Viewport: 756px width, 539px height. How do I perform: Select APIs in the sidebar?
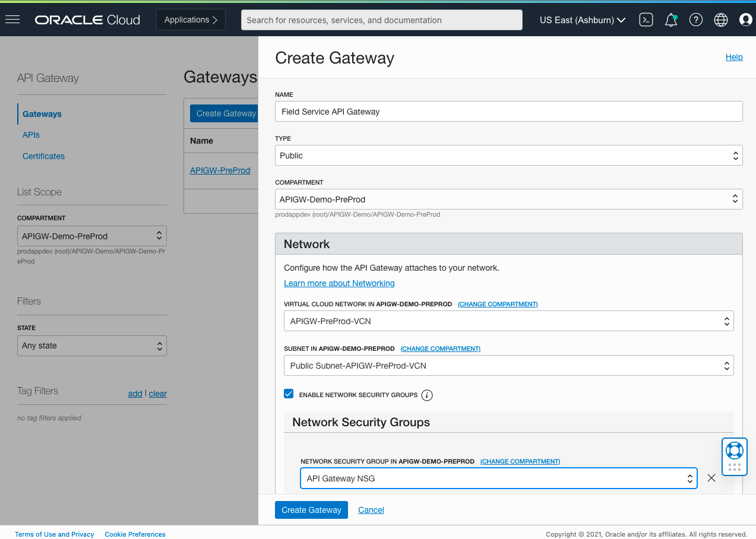[x=31, y=135]
